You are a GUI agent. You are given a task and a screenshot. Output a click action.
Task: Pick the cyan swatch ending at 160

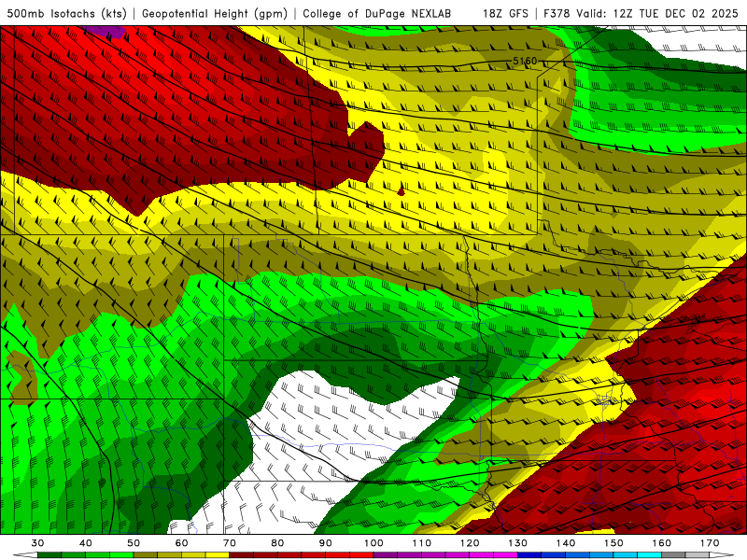coord(649,554)
